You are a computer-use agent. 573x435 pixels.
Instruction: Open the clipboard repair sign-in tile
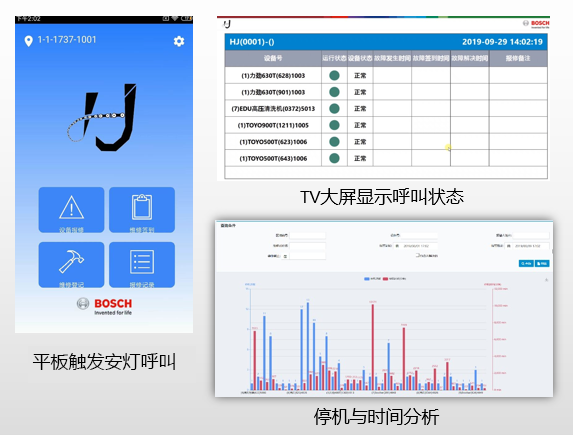pyautogui.click(x=142, y=210)
